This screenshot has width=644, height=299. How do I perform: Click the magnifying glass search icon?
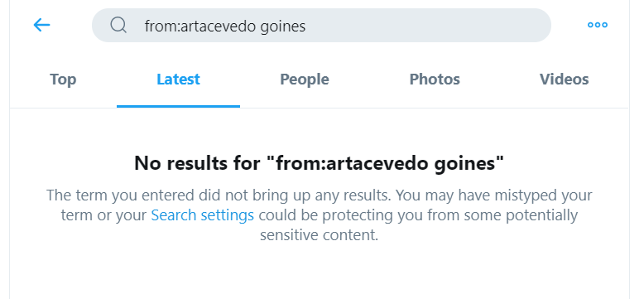tap(118, 25)
